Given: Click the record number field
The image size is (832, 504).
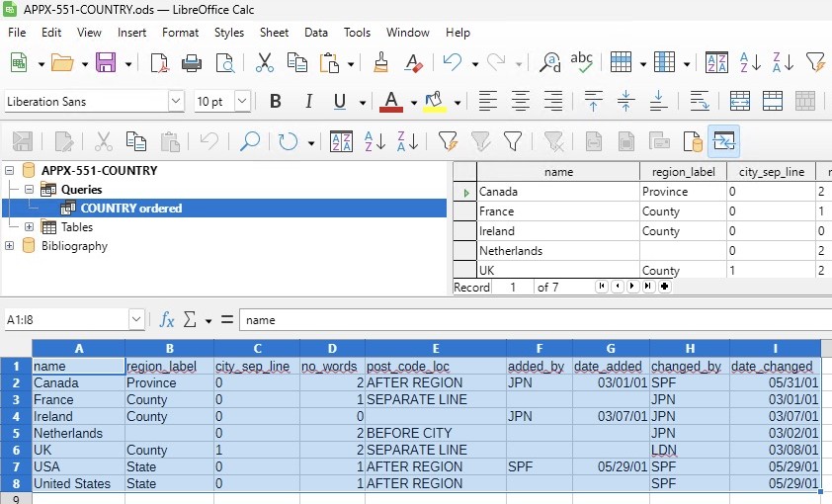Looking at the screenshot, I should coord(513,287).
